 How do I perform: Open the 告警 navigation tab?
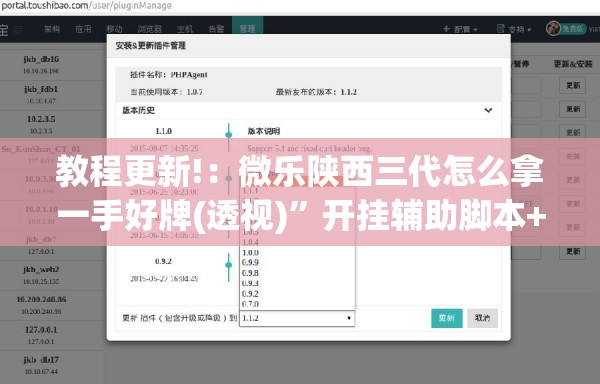coord(216,29)
